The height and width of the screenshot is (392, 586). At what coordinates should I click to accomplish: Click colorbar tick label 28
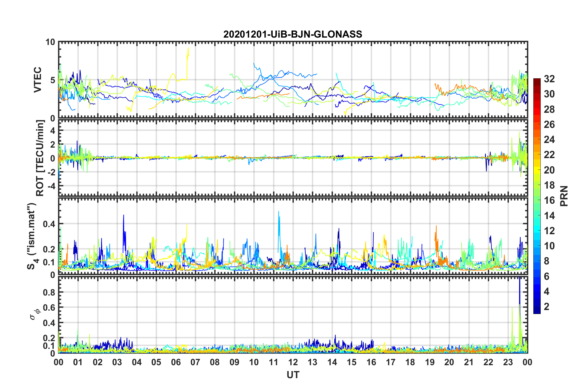(x=549, y=109)
